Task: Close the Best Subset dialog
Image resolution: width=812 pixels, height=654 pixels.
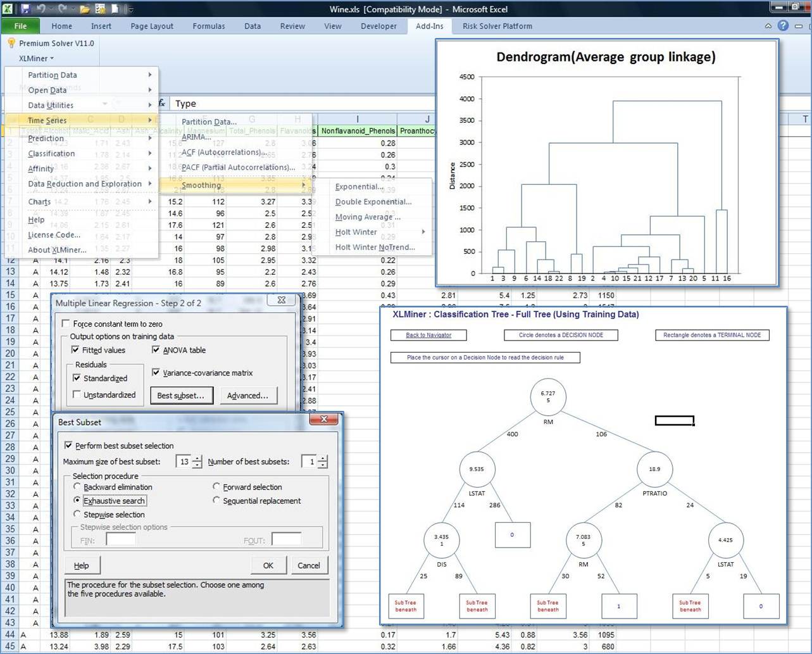Action: 324,419
